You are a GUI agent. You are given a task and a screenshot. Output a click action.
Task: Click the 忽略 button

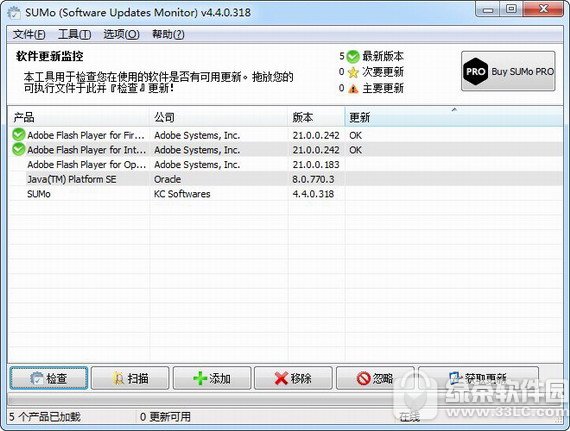pos(375,378)
